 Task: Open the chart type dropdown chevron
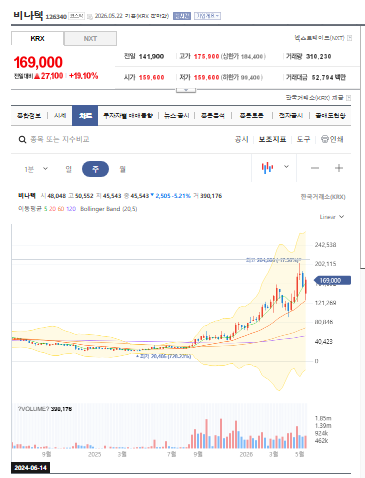pyautogui.click(x=286, y=167)
